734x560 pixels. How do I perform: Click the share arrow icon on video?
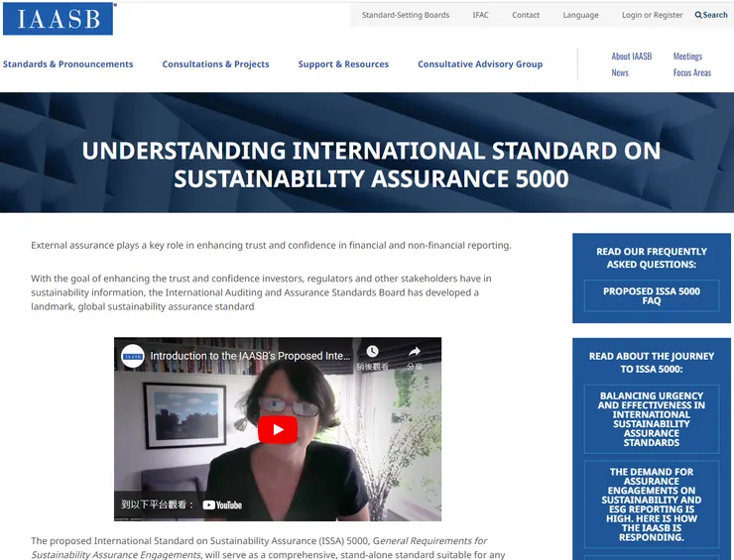415,351
